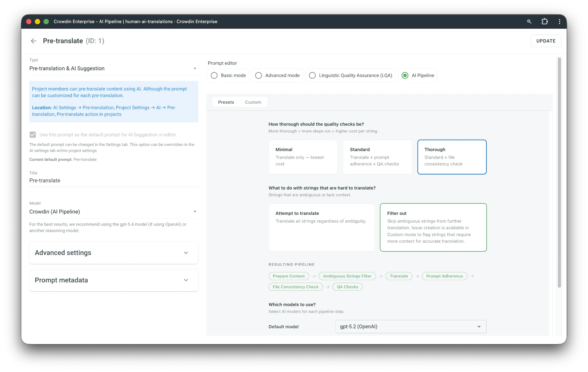
Task: Click the Ambiguous Strings Filter chip
Action: pos(347,276)
